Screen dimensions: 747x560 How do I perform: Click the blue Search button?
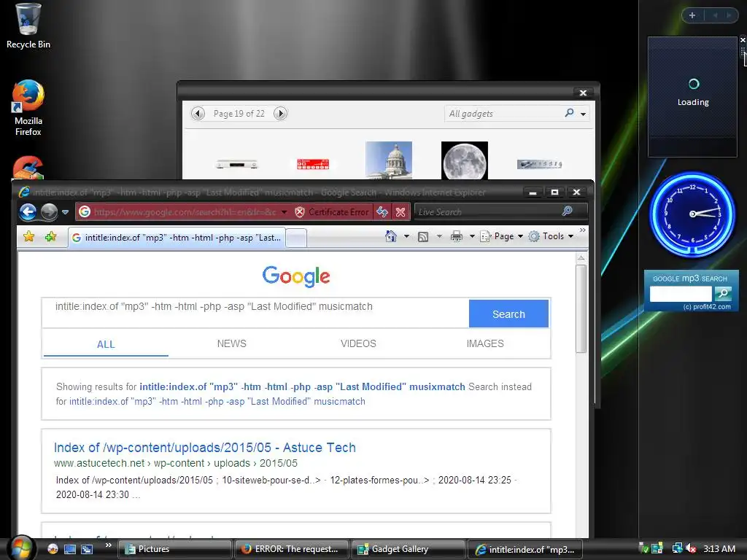pyautogui.click(x=508, y=314)
